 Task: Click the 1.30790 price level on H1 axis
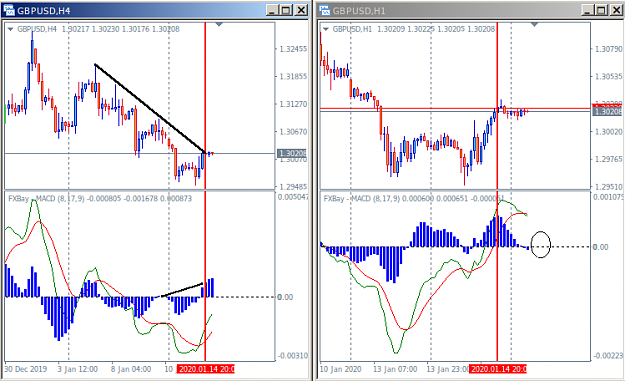tap(608, 49)
